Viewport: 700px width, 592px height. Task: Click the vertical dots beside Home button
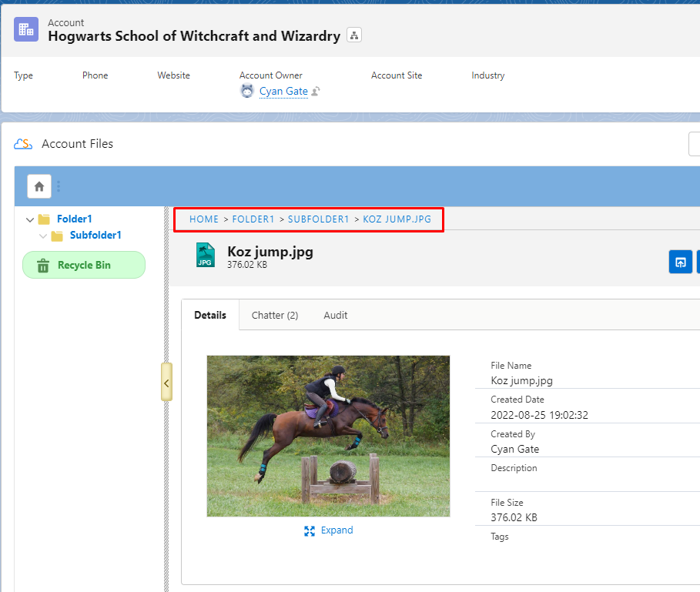[59, 186]
